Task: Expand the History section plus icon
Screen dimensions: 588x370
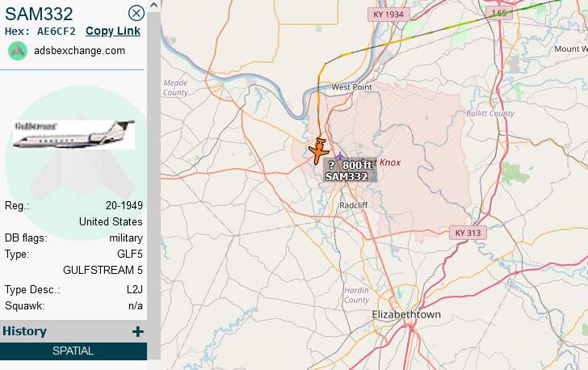Action: pos(137,331)
